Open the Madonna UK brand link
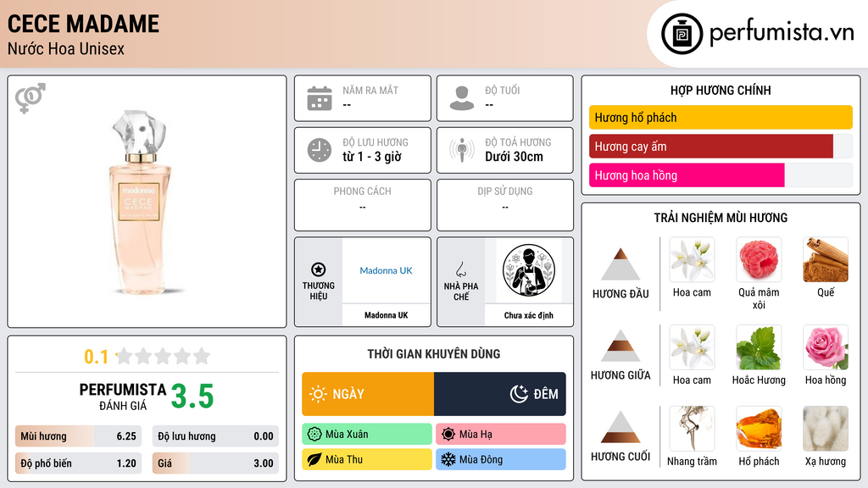This screenshot has height=488, width=868. 386,270
